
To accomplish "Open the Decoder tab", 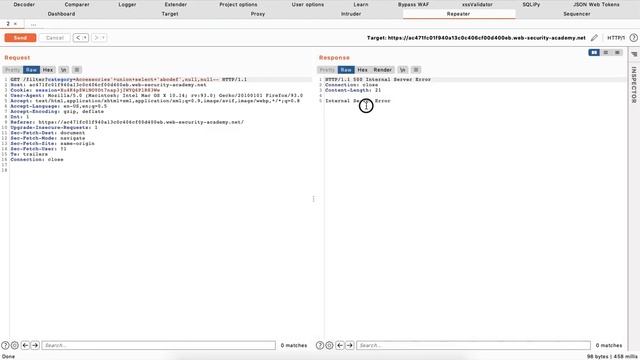I will pos(24,4).
